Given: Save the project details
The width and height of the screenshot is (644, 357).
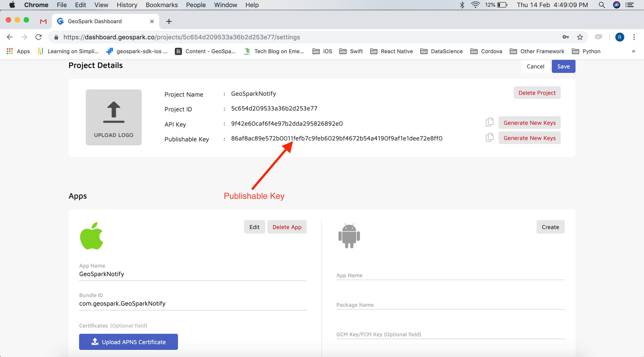Looking at the screenshot, I should pos(563,66).
